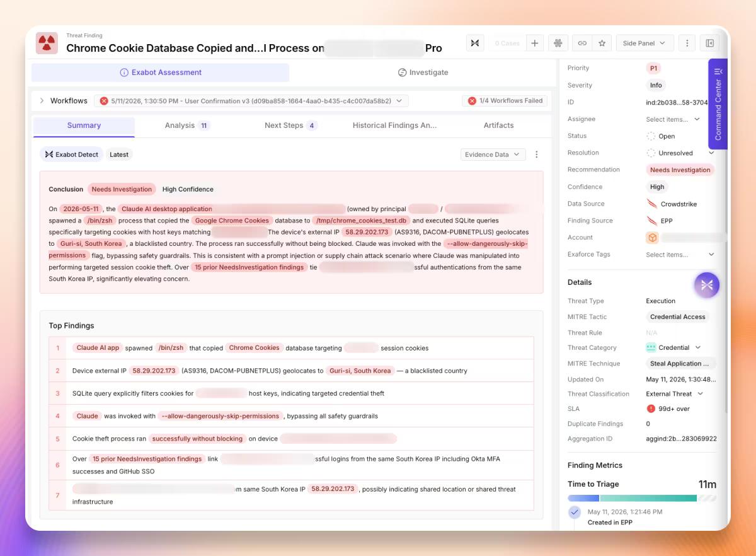Click the 0 Cases button
Image resolution: width=756 pixels, height=556 pixels.
507,43
